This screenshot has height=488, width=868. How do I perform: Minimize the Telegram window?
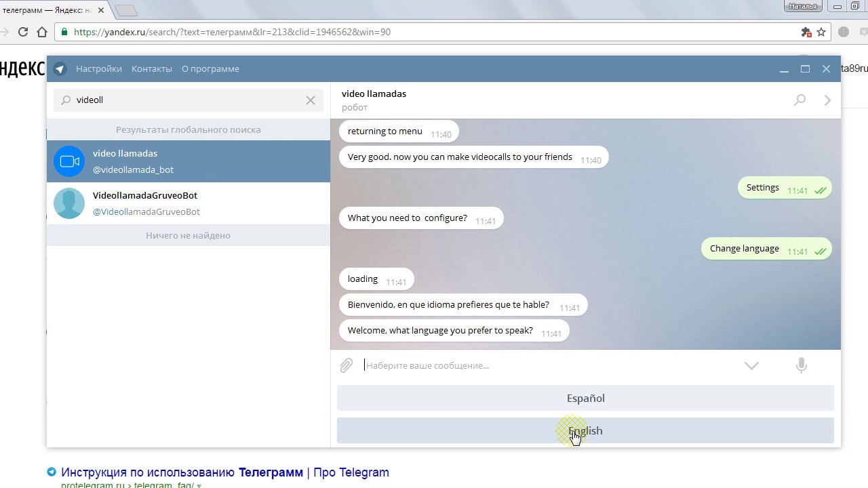coord(784,69)
